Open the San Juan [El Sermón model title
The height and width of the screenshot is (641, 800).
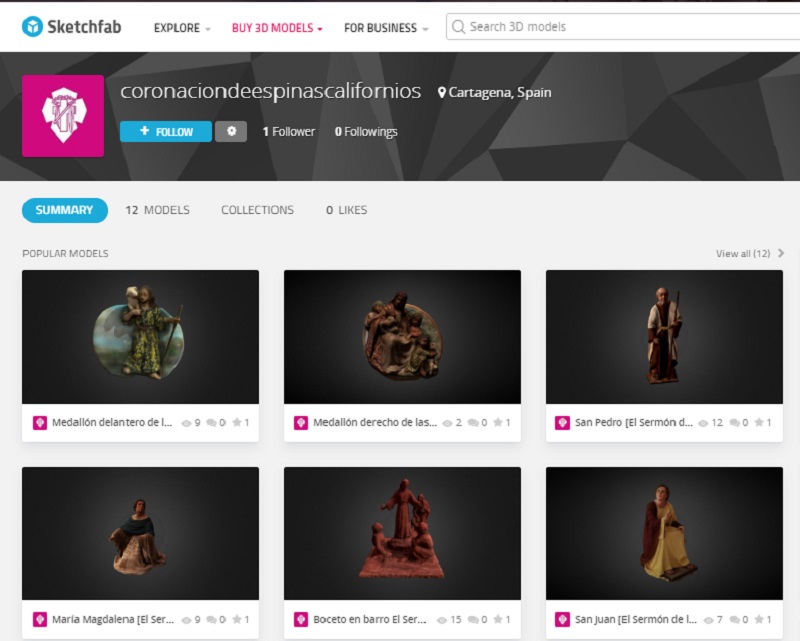tap(636, 620)
